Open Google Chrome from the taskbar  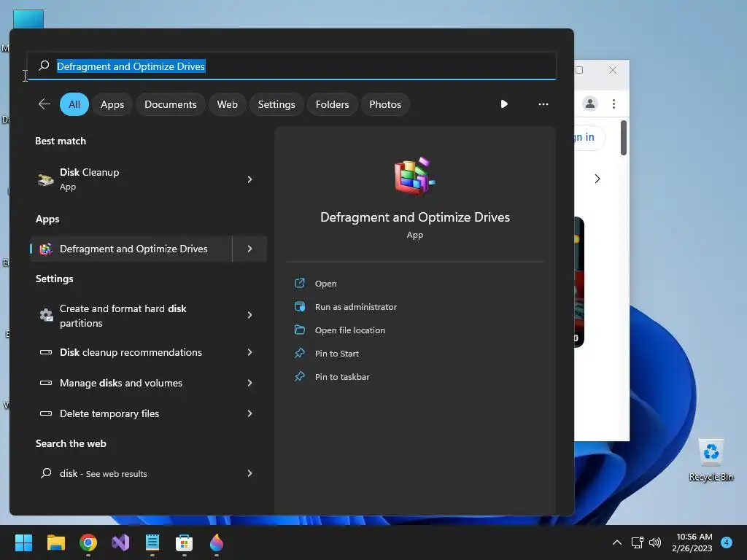pos(88,542)
